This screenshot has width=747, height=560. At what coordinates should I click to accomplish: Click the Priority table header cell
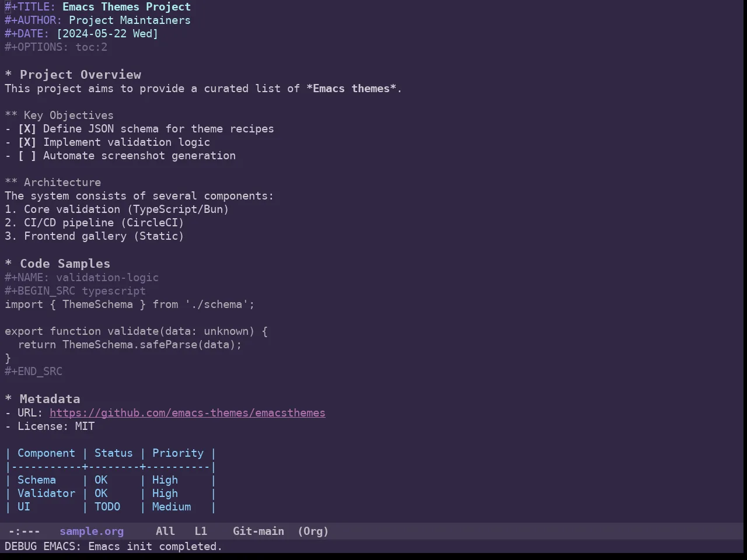click(178, 453)
